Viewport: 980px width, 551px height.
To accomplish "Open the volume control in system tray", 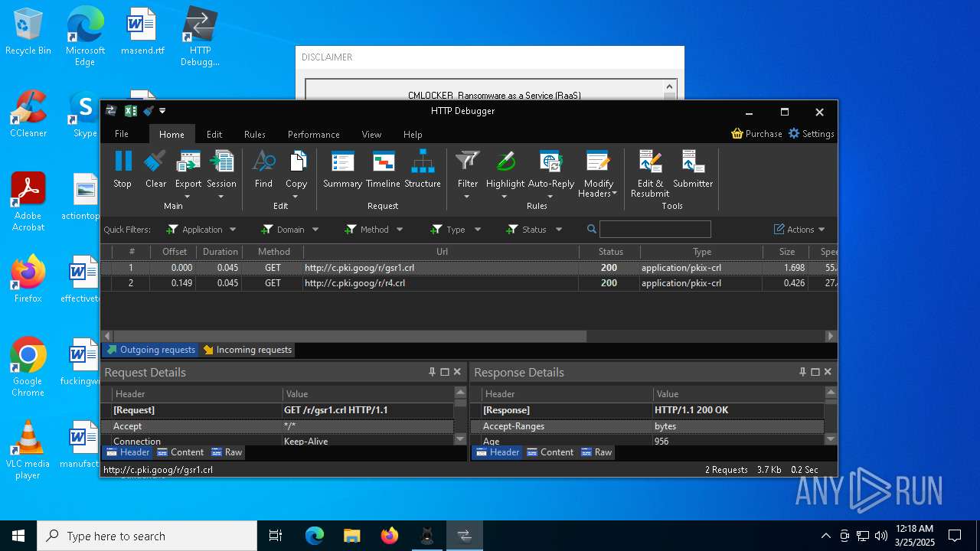I will click(881, 536).
